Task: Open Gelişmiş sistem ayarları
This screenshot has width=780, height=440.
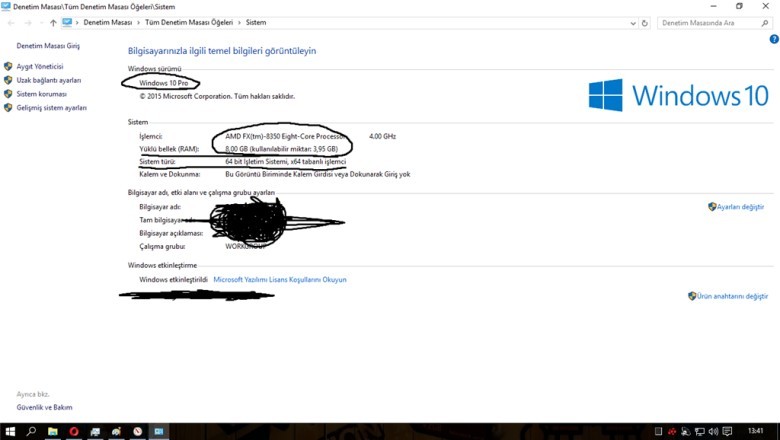Action: tap(51, 108)
